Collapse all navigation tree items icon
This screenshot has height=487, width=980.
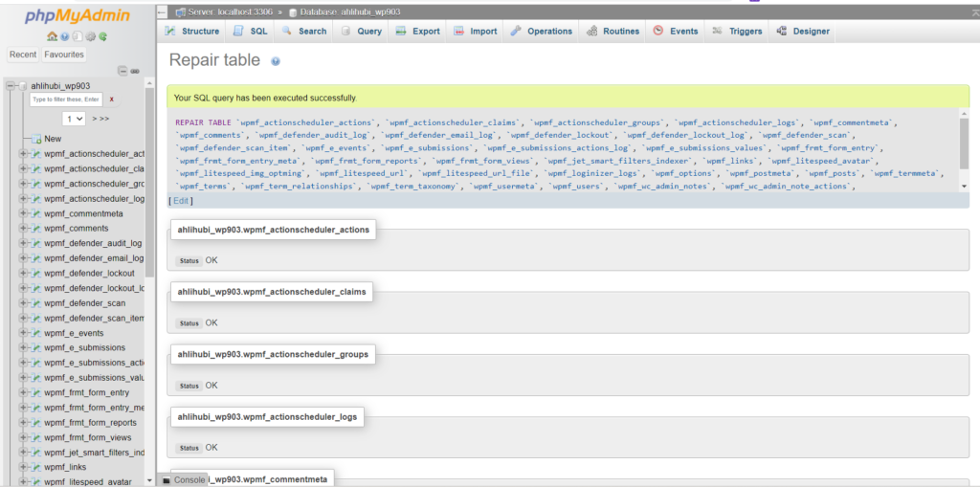(123, 71)
